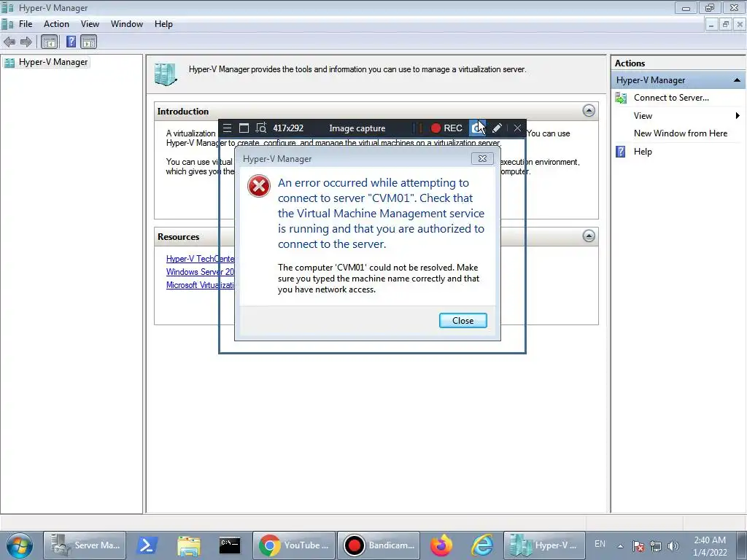The height and width of the screenshot is (560, 747).
Task: Show hidden tray icons arrow
Action: pyautogui.click(x=620, y=546)
